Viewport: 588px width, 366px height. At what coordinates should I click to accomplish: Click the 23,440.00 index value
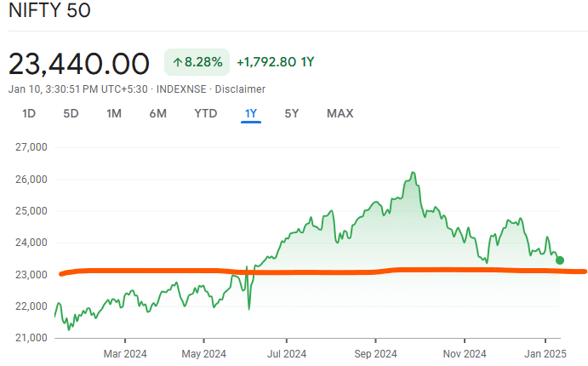79,64
